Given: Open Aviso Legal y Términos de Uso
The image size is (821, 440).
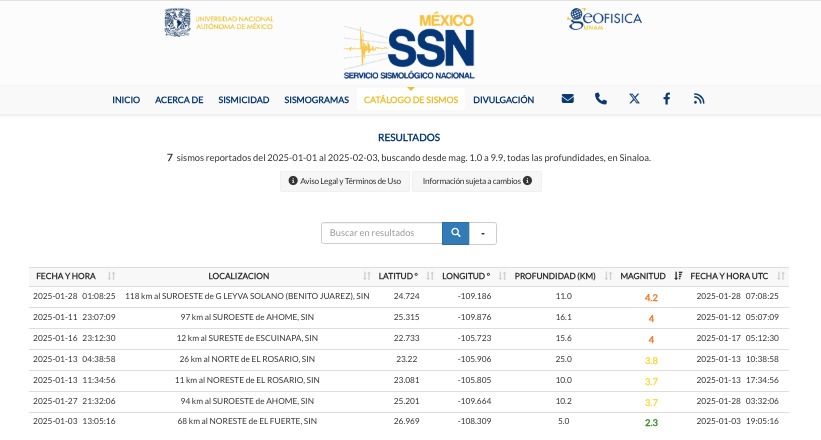Looking at the screenshot, I should tap(345, 181).
